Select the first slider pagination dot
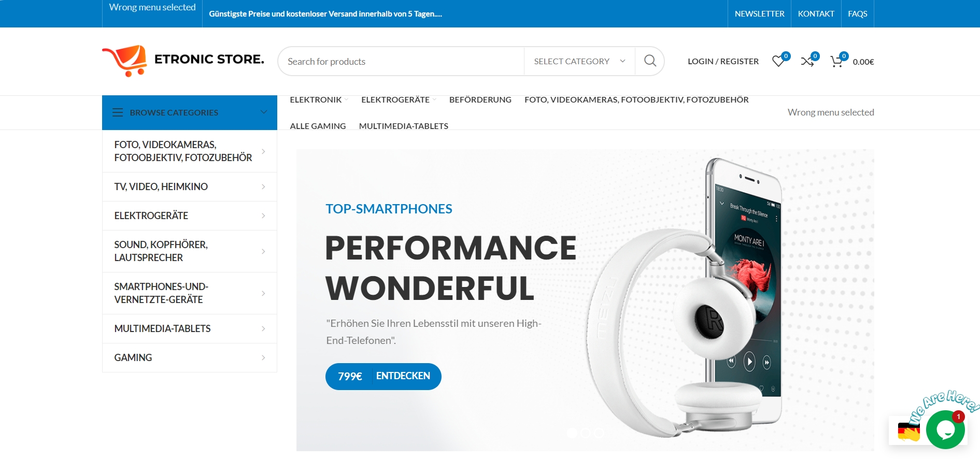 (x=572, y=433)
